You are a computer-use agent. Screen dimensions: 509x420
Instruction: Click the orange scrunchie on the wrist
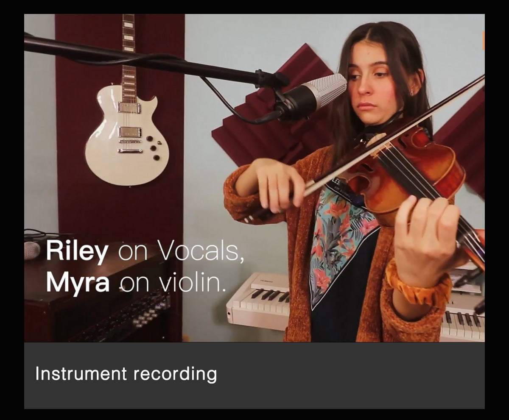click(418, 283)
